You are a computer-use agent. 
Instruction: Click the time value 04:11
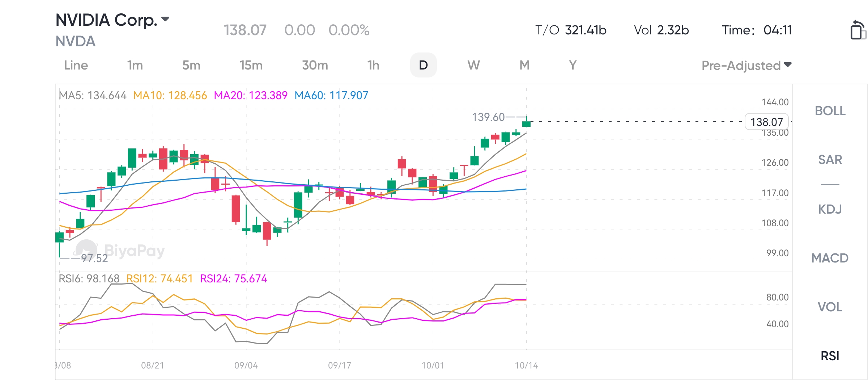[778, 30]
